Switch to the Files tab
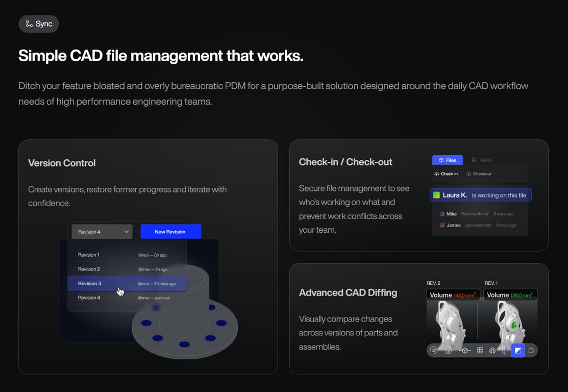The image size is (568, 392). 447,160
